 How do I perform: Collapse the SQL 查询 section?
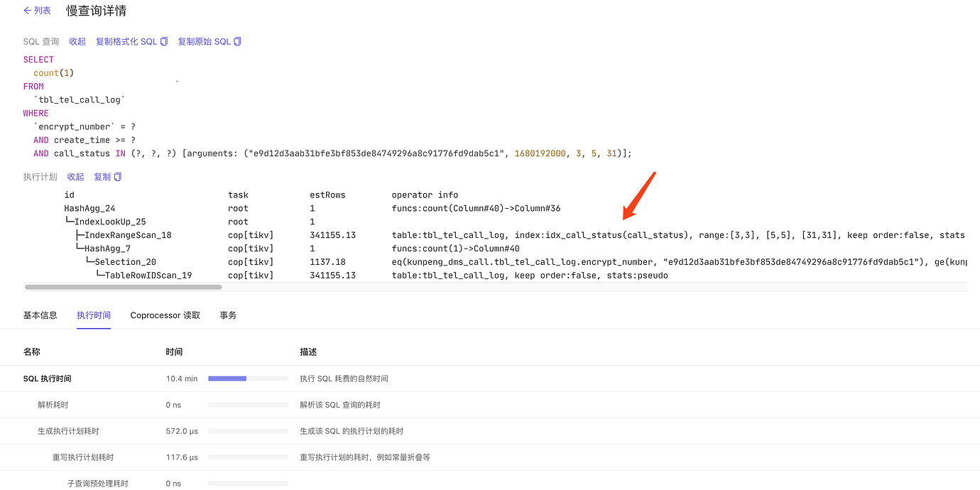click(x=77, y=42)
